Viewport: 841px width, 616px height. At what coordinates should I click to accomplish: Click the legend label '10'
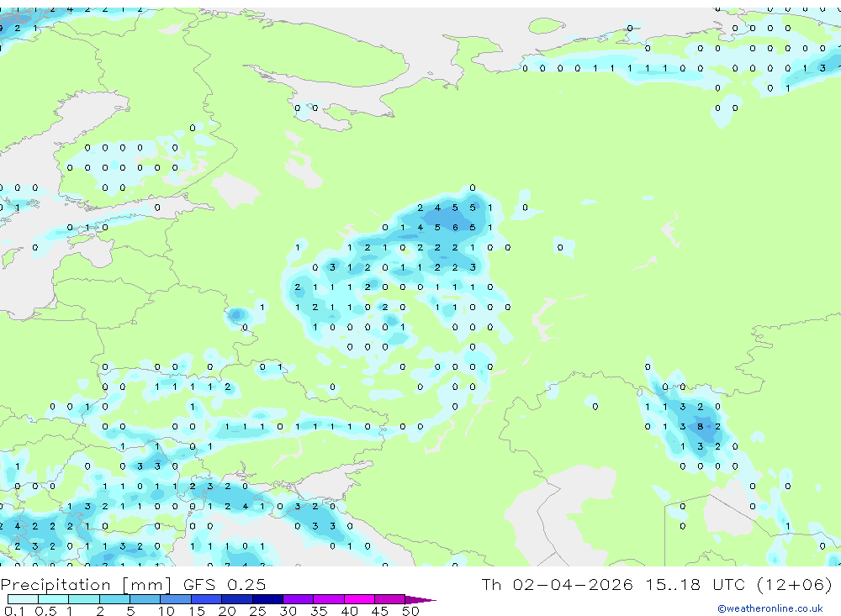point(166,611)
